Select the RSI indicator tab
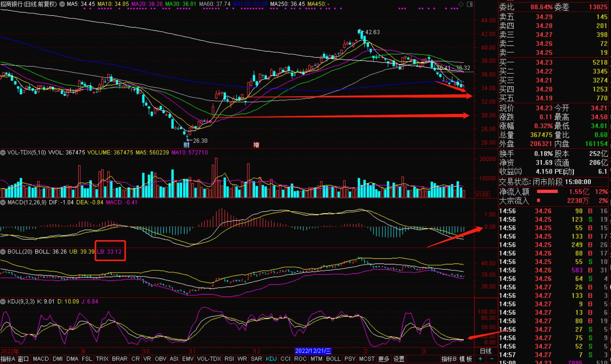611x364 pixels. click(229, 359)
